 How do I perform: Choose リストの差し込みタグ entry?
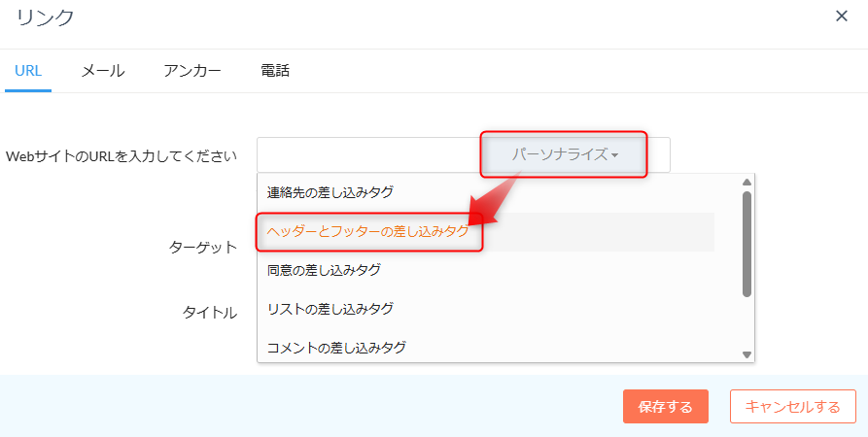coord(330,309)
